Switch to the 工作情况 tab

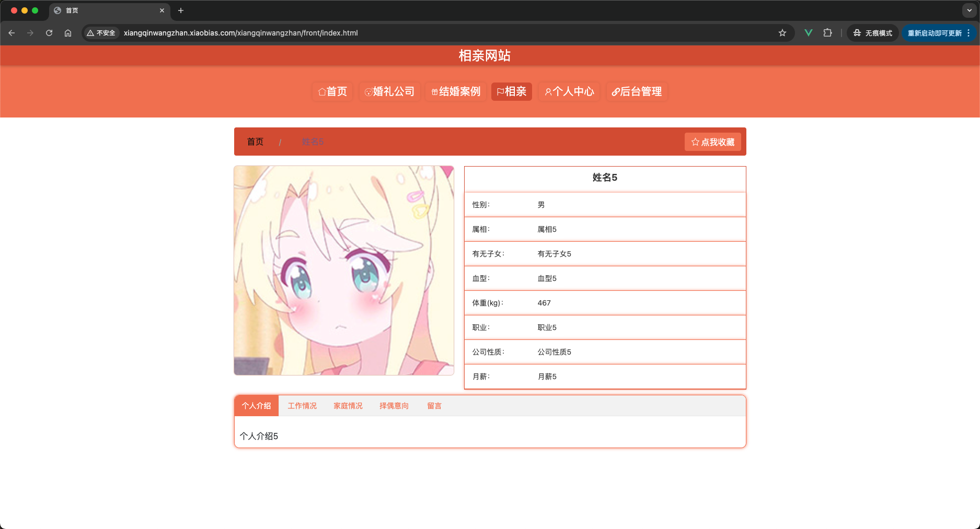[302, 406]
